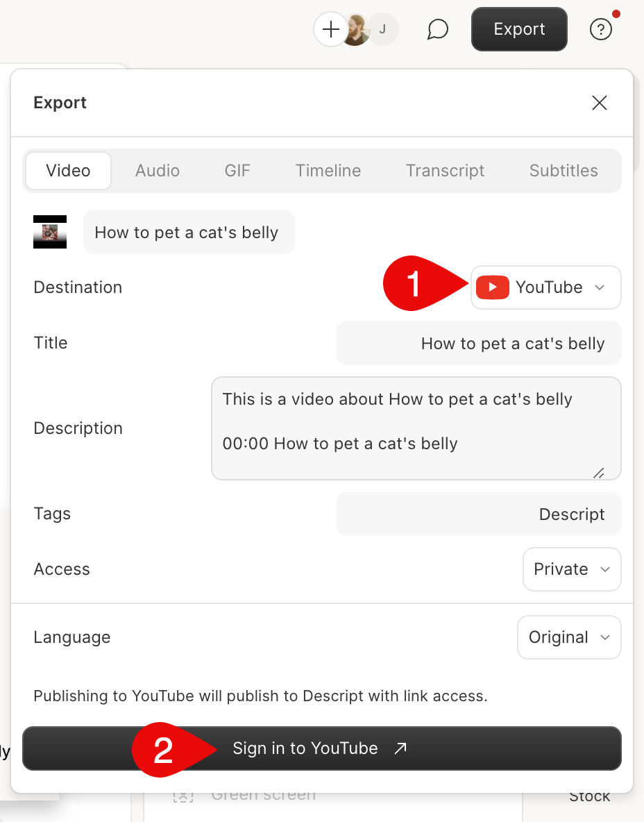644x822 pixels.
Task: Switch to the Audio tab
Action: pos(158,170)
